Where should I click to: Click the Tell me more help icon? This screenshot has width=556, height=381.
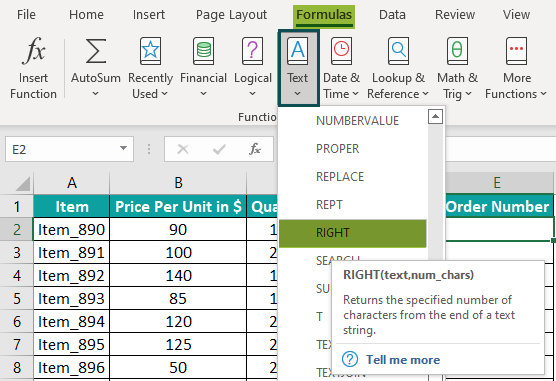click(350, 359)
